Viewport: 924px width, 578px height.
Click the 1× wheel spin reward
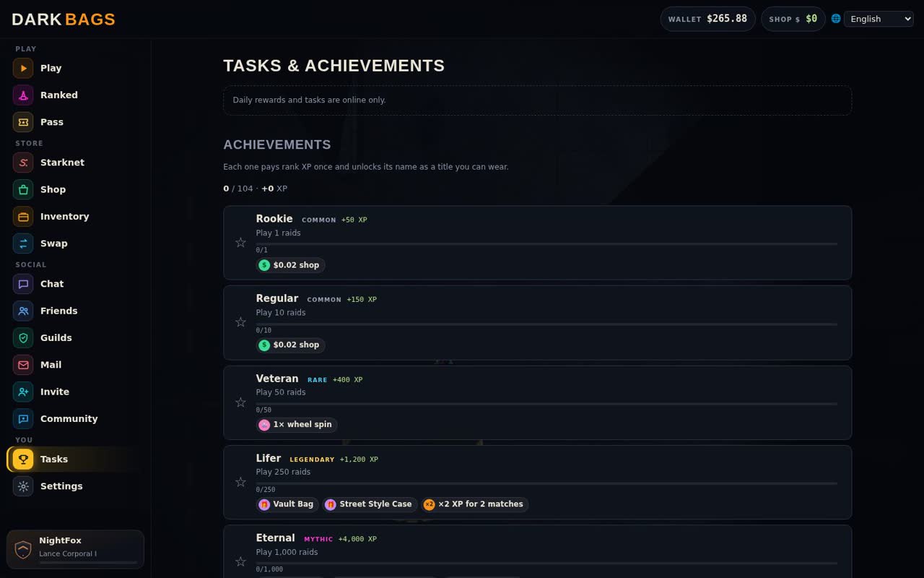click(x=296, y=425)
